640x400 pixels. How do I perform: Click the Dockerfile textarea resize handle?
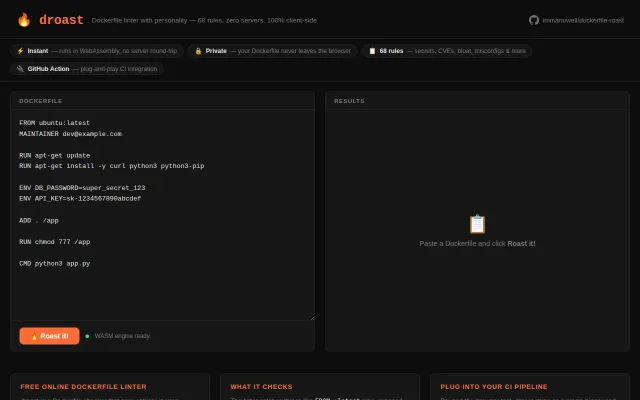[312, 318]
